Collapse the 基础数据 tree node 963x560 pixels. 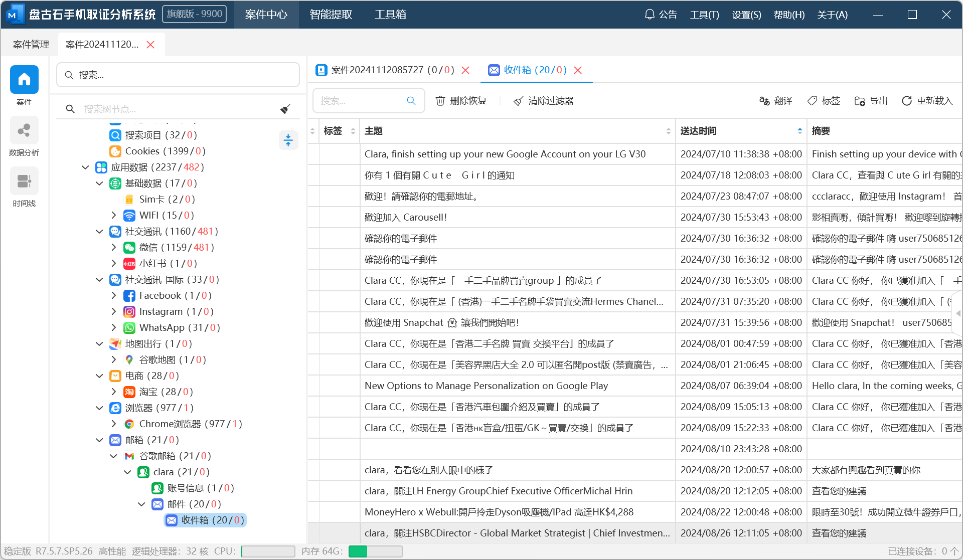click(99, 183)
